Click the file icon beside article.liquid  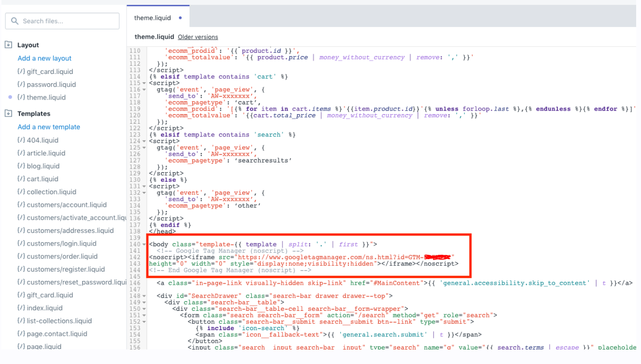pos(21,153)
